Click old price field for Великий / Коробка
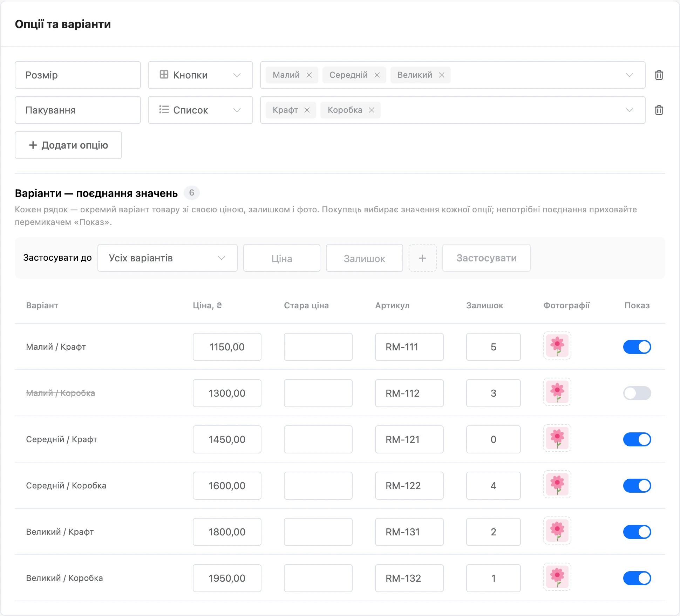 (318, 578)
